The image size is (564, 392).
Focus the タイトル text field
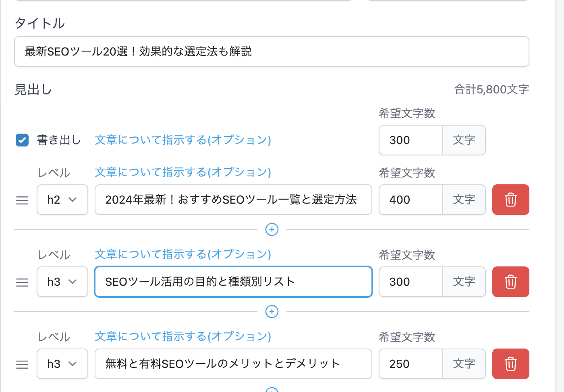(271, 52)
